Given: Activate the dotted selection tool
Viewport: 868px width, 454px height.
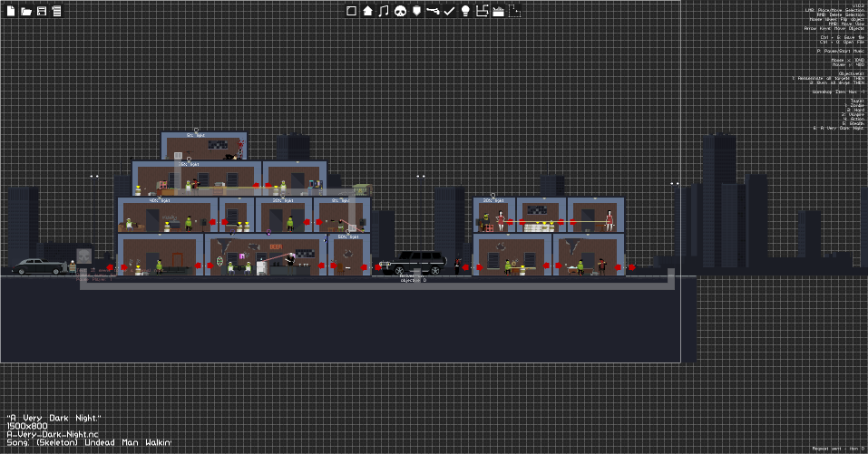Looking at the screenshot, I should click(x=514, y=11).
